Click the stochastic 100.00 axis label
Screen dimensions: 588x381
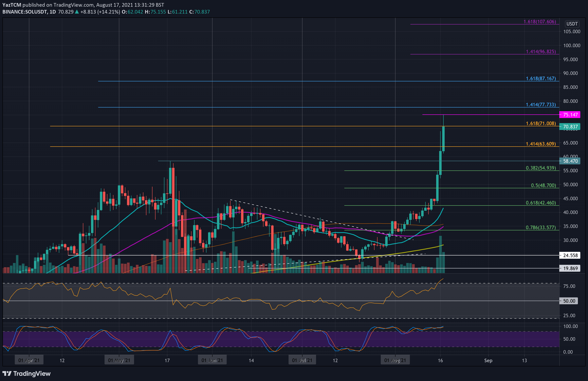coord(570,326)
